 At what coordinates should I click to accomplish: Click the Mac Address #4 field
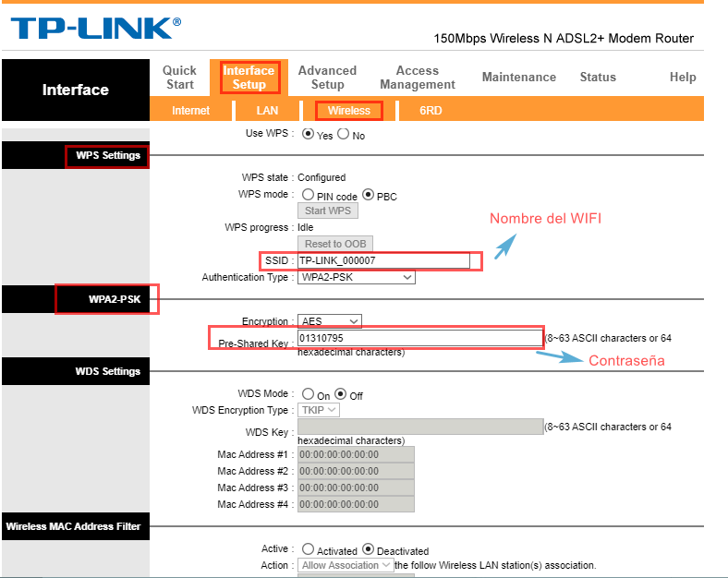click(x=356, y=504)
